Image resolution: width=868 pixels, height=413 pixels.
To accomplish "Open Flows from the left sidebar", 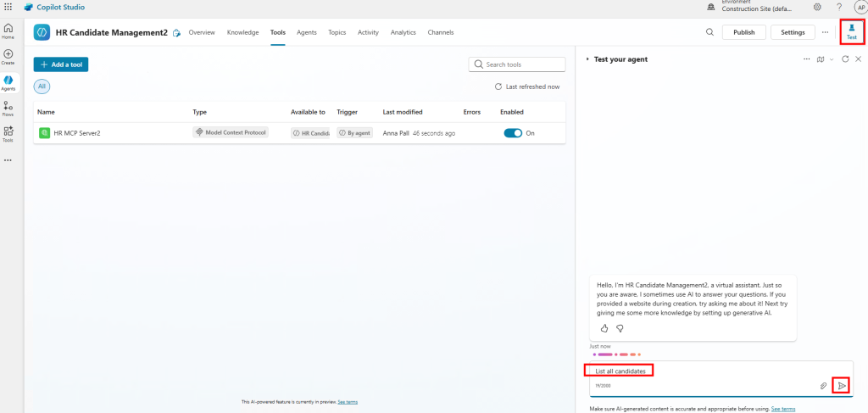I will tap(8, 108).
